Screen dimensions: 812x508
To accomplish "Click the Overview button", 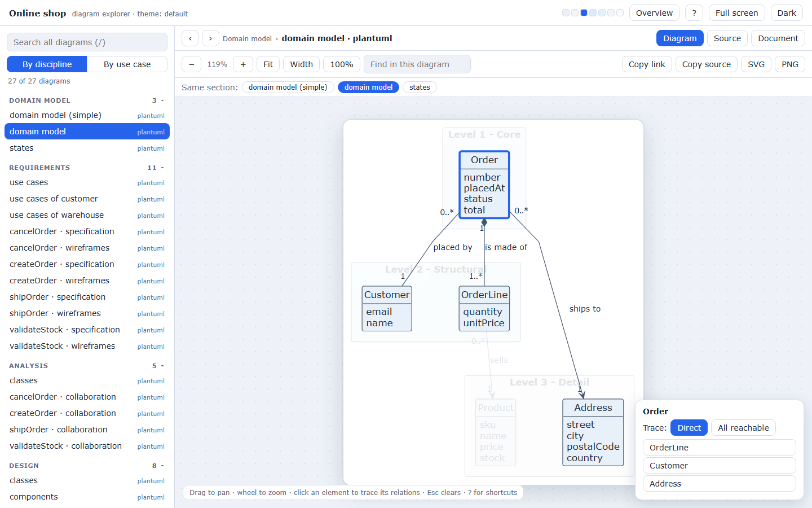I will click(x=654, y=13).
